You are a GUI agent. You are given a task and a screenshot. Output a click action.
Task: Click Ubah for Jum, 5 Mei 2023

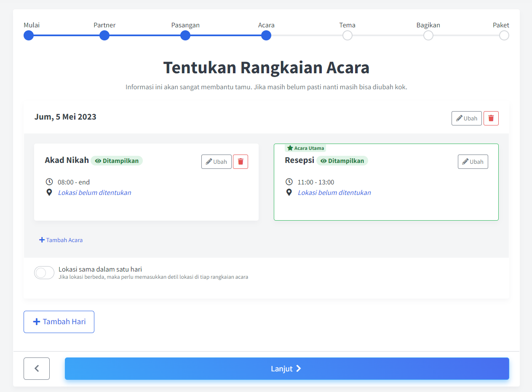(x=467, y=118)
